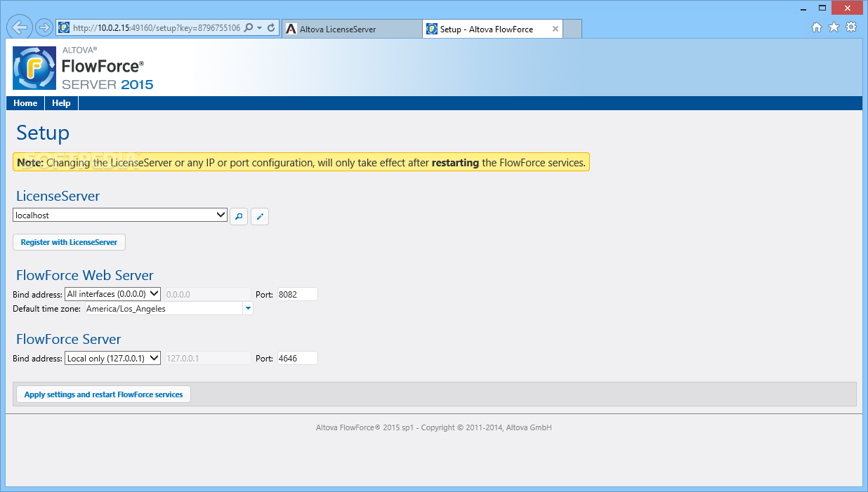The width and height of the screenshot is (868, 492).
Task: Click the page icon in address bar
Action: pyautogui.click(x=65, y=28)
